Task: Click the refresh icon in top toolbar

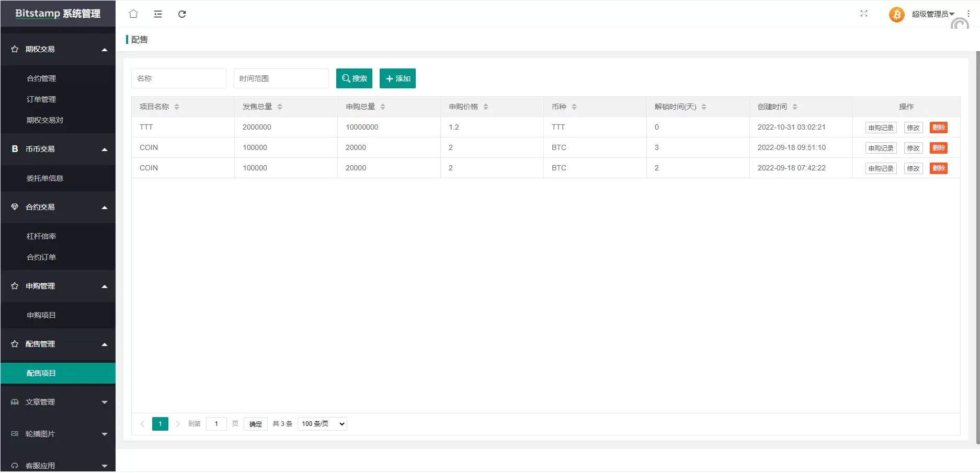Action: pyautogui.click(x=182, y=14)
